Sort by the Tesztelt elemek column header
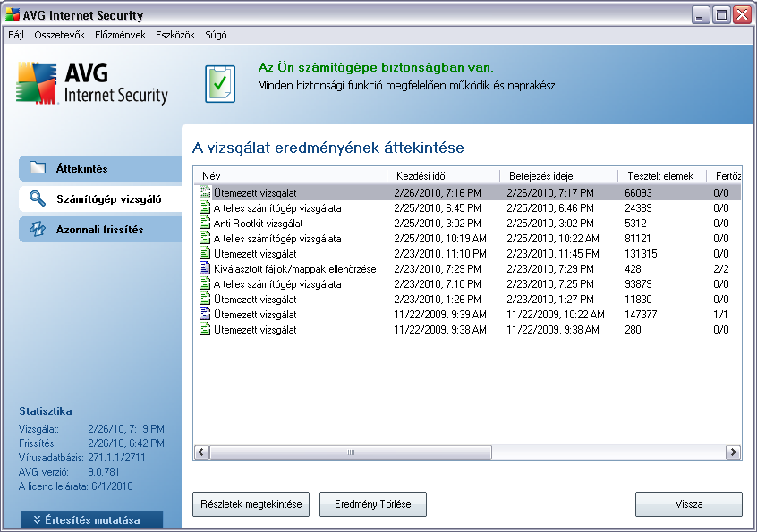This screenshot has width=757, height=532. (662, 175)
